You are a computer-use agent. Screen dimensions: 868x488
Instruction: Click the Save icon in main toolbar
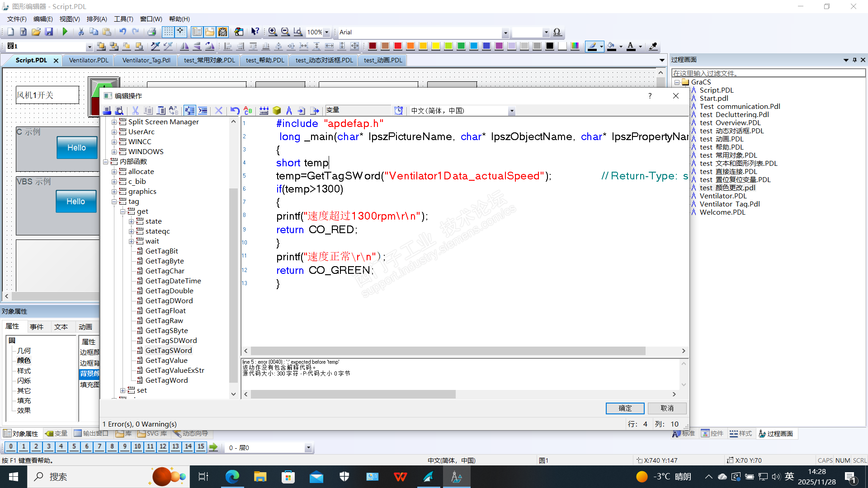point(49,32)
